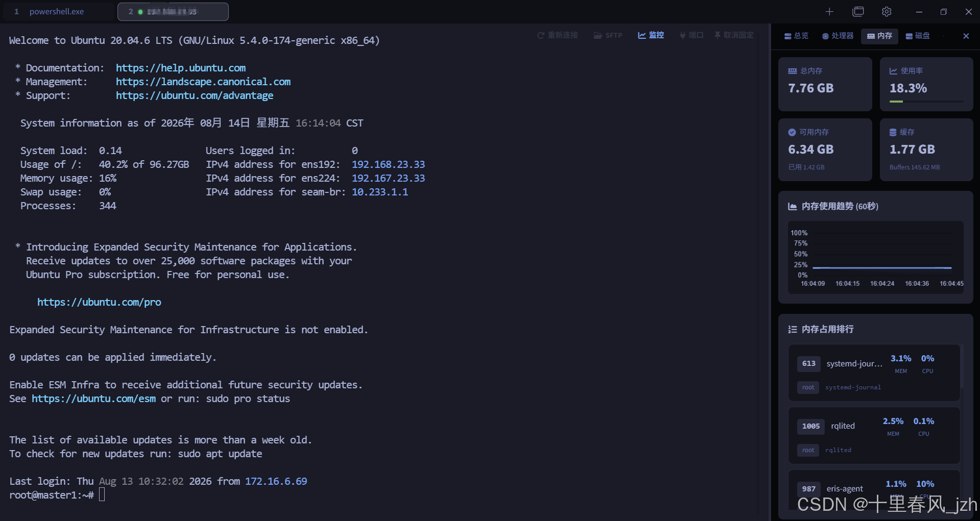This screenshot has height=521, width=980.
Task: Click the 16:04:45 chart time label
Action: [951, 284]
